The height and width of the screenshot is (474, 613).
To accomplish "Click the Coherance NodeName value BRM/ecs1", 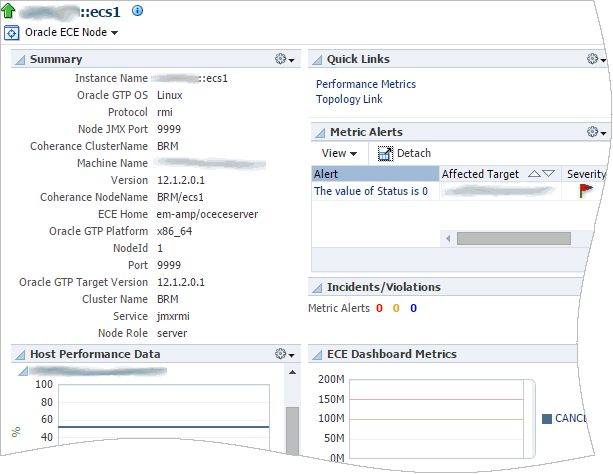I will [180, 198].
